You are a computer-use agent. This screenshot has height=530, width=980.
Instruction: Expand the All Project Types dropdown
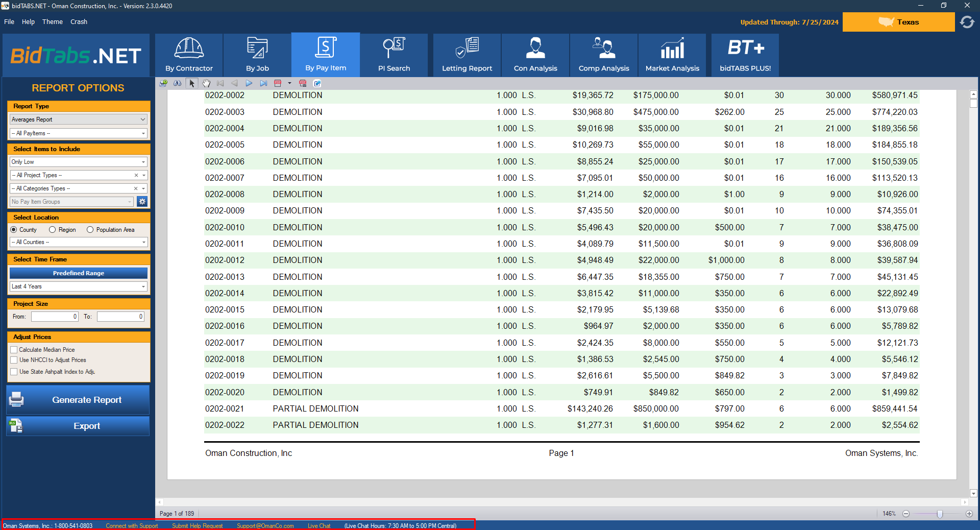click(x=144, y=175)
